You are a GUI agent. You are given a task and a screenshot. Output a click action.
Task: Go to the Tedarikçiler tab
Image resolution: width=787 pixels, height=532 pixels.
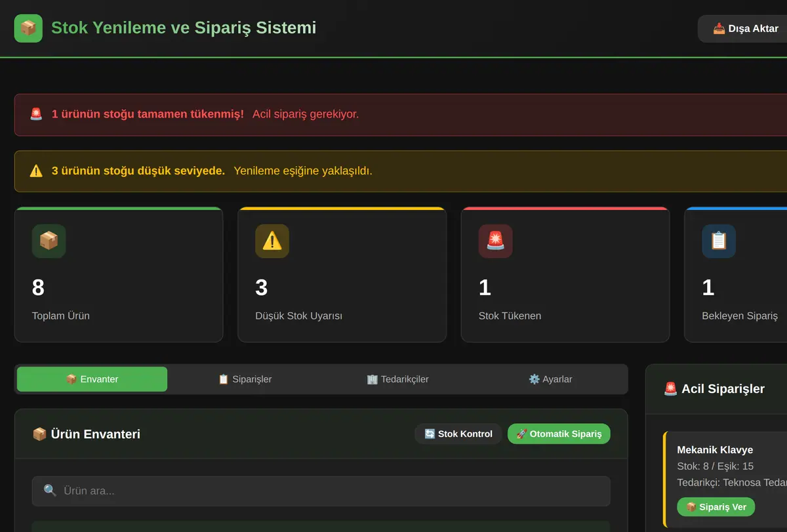click(x=397, y=379)
